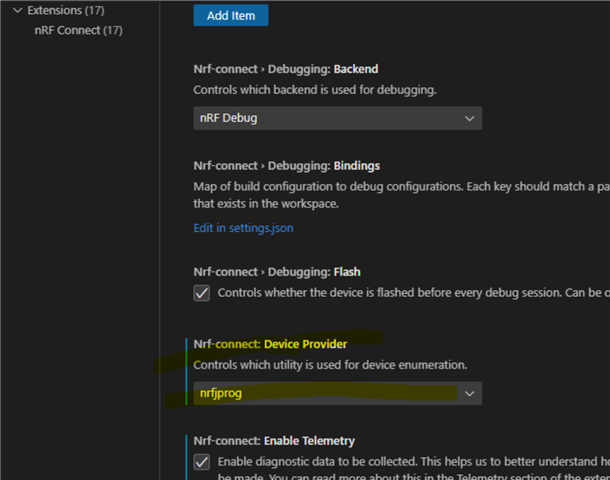This screenshot has width=610, height=480.
Task: Click text 'Controls which utility is used for device enumeration.'
Action: point(330,365)
